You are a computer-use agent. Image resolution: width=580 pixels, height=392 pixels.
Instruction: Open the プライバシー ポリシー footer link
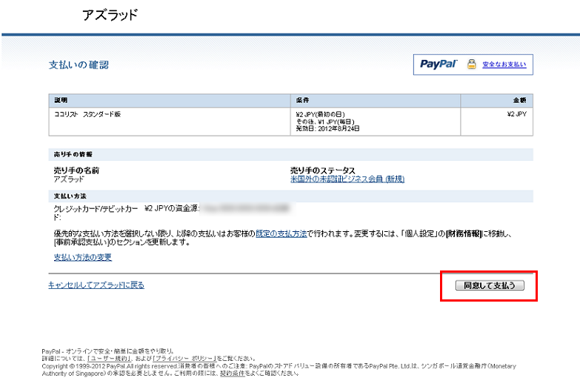click(184, 359)
